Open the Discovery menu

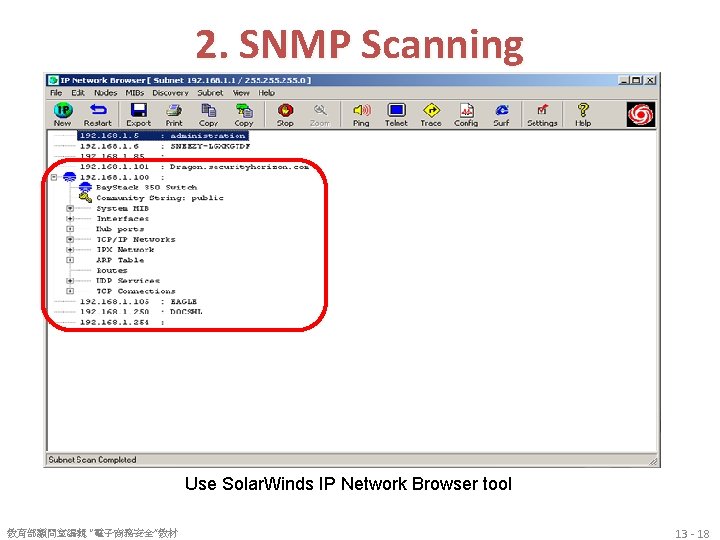coord(170,93)
